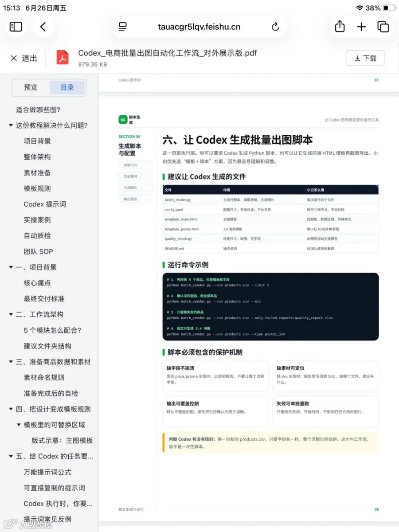Click config.yaml table cell
This screenshot has width=399, height=532.
[x=174, y=210]
